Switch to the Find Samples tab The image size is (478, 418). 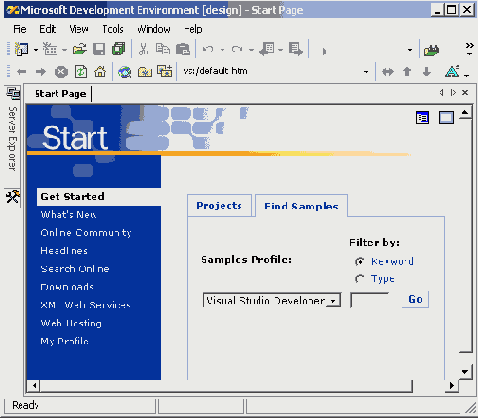(301, 206)
